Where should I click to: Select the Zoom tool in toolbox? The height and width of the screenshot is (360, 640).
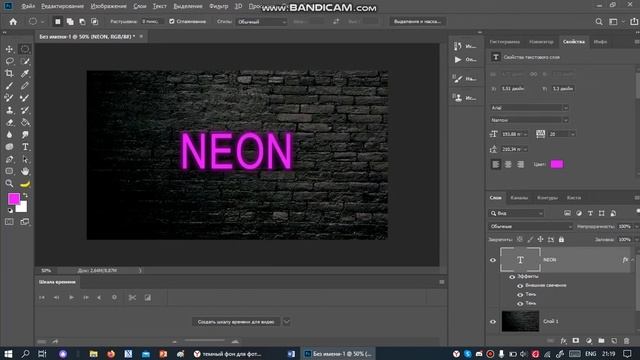click(x=9, y=184)
